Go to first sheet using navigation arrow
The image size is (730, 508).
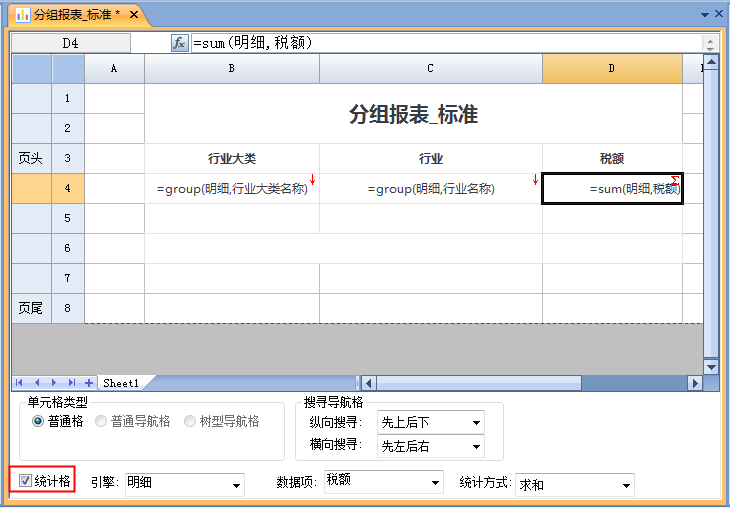[21, 383]
